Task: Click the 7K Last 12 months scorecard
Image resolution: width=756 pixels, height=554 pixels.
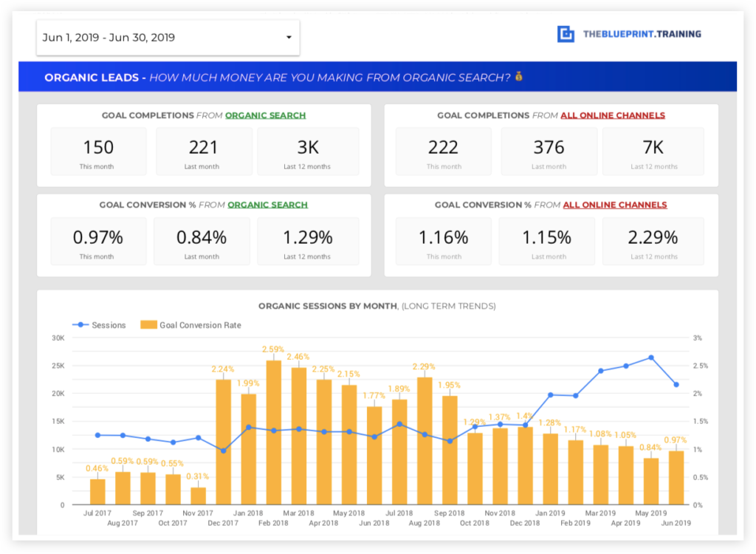Action: click(x=653, y=151)
